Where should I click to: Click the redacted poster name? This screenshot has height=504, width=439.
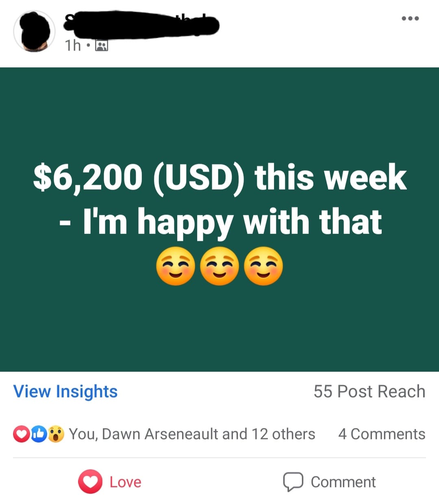click(141, 24)
